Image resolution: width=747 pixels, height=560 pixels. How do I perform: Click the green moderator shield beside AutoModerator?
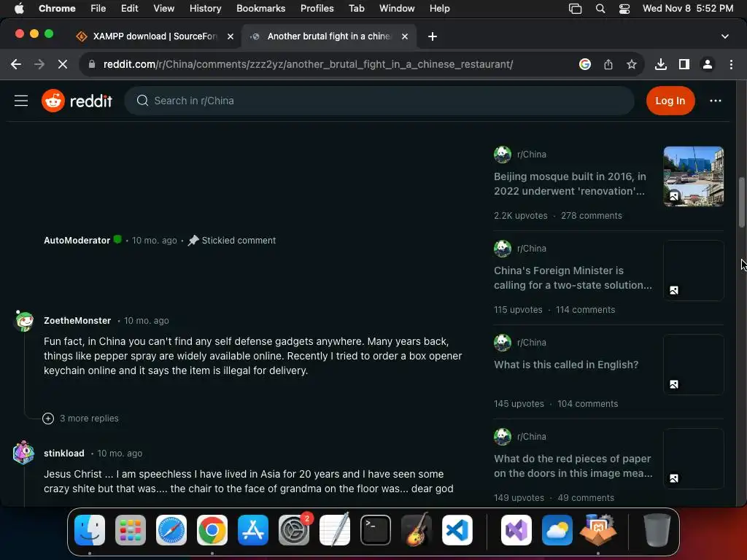[117, 239]
